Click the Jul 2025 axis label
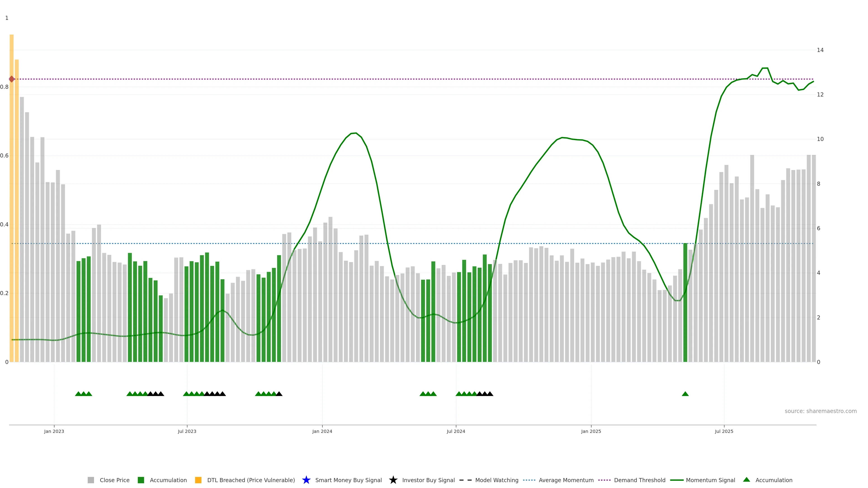Viewport: 868px width, 488px height. tap(724, 431)
